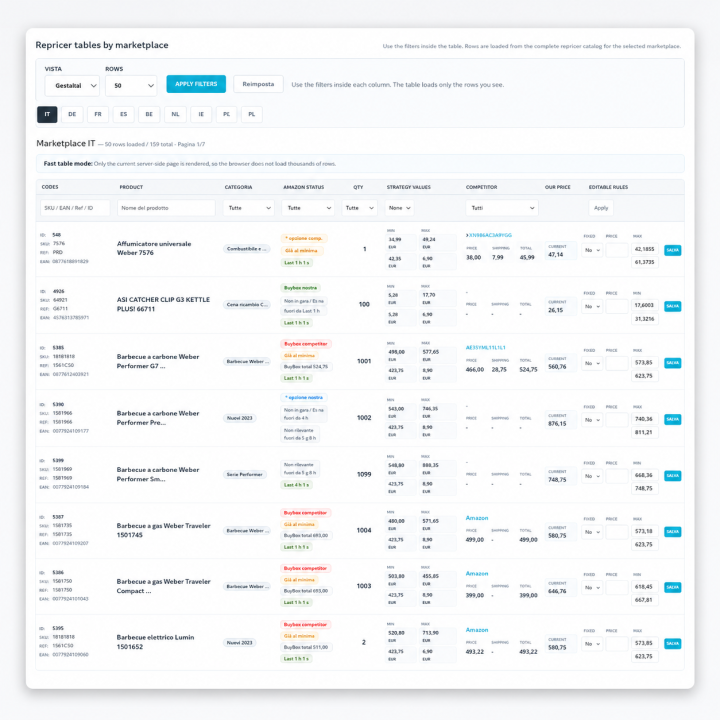Open the Strategy Values None dropdown
The height and width of the screenshot is (720, 720).
[399, 208]
